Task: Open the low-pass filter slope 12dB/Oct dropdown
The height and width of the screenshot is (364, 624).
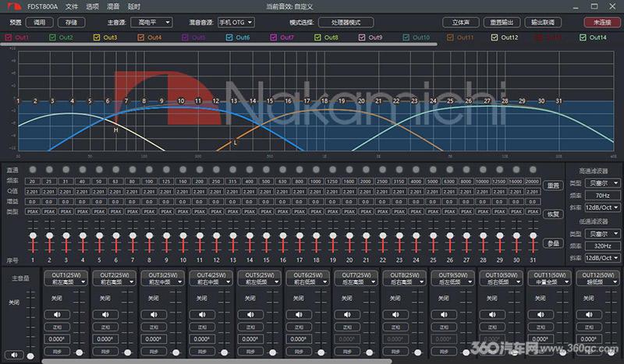Action: [x=602, y=258]
